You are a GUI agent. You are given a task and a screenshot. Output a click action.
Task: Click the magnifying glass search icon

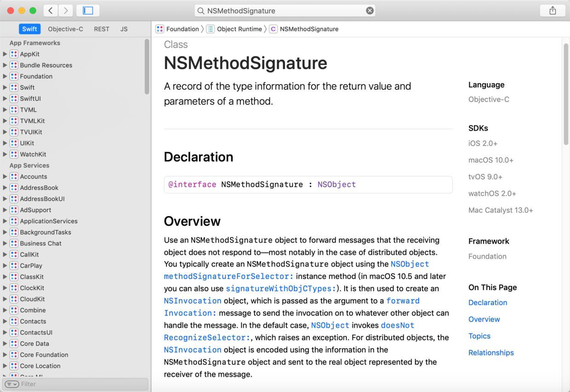(x=201, y=11)
